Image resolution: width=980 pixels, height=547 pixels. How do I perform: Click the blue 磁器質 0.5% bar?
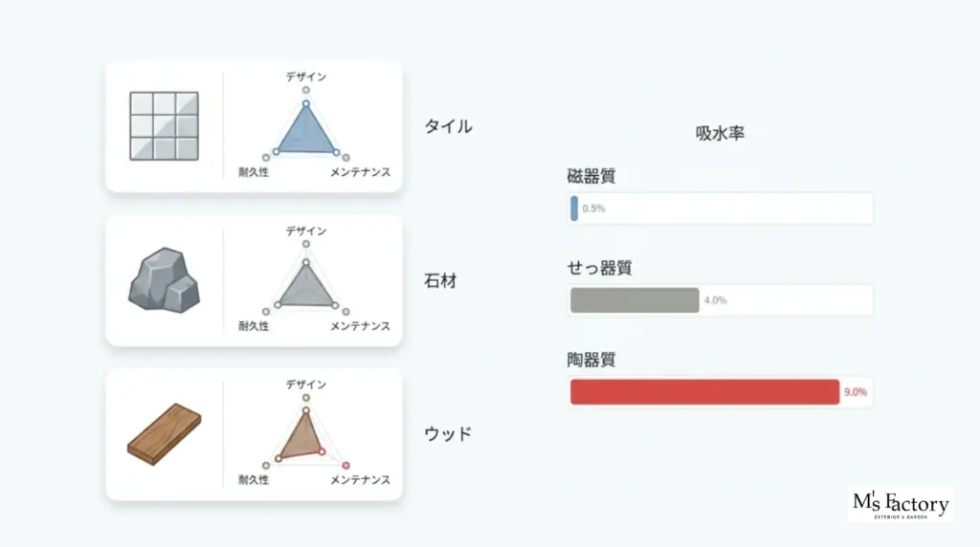[x=574, y=208]
